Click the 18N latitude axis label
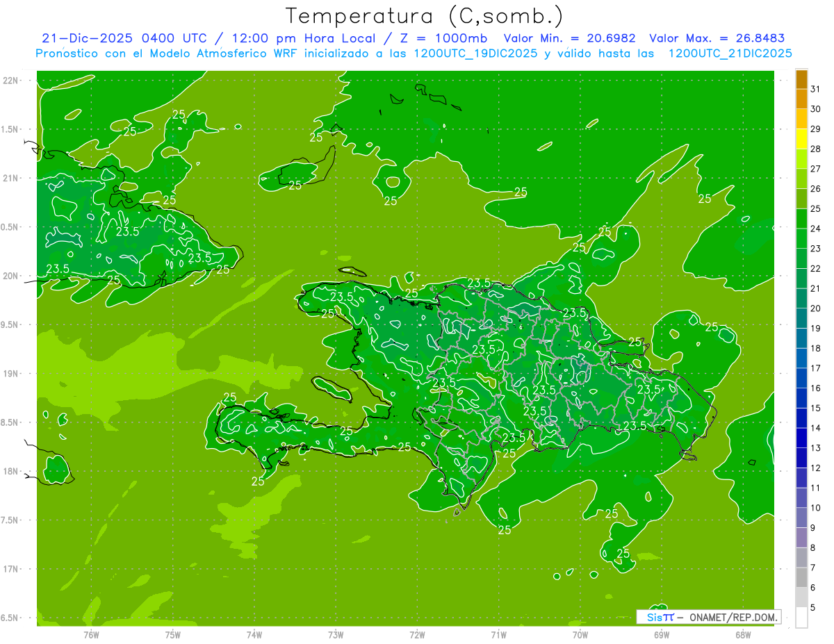The width and height of the screenshot is (834, 644). click(12, 471)
